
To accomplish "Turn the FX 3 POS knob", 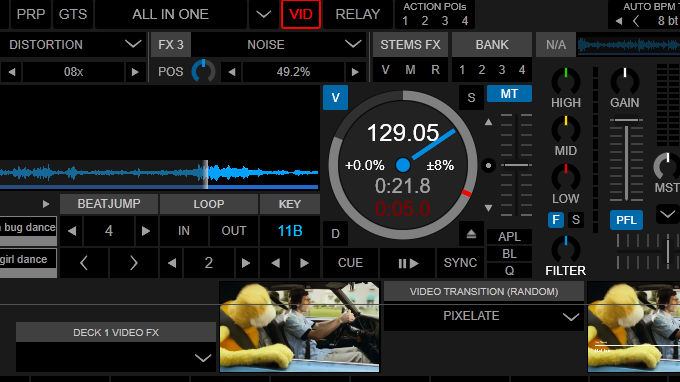I will click(x=203, y=71).
